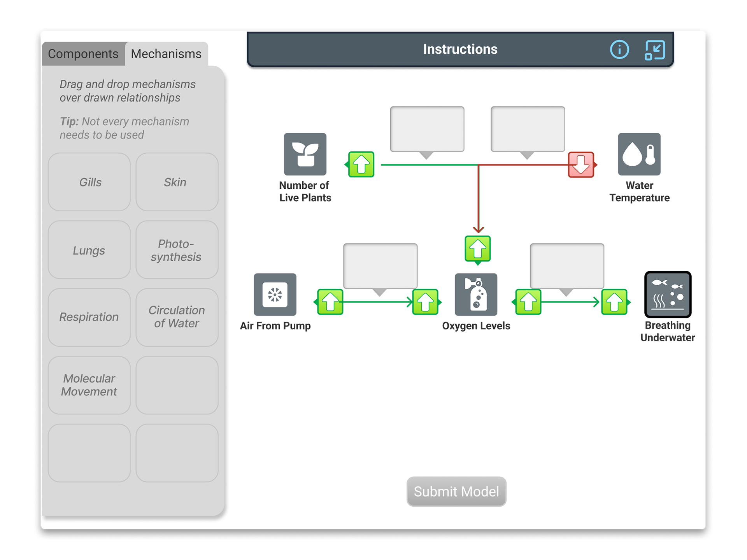Click the Air From Pump component icon
The image size is (747, 560).
point(275,294)
